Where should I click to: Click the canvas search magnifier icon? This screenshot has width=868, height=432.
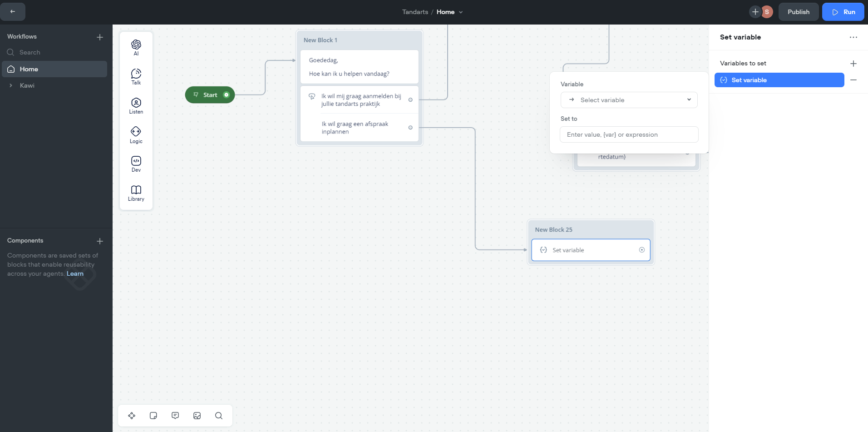pos(219,416)
